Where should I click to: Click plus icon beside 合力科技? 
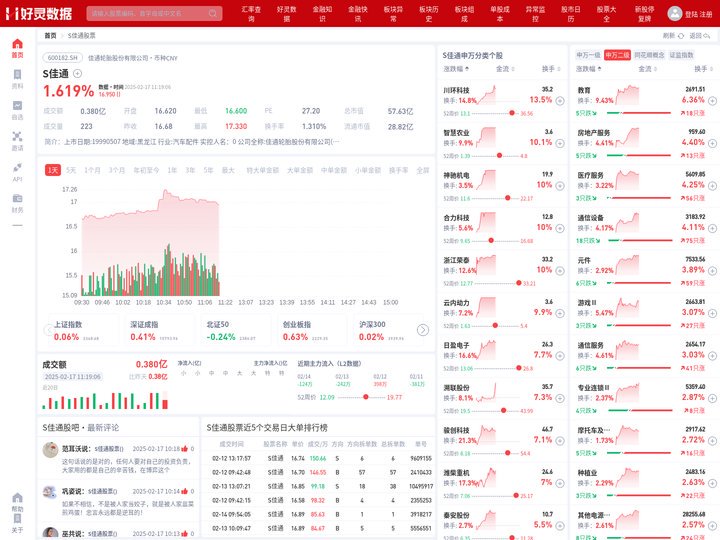pyautogui.click(x=560, y=228)
